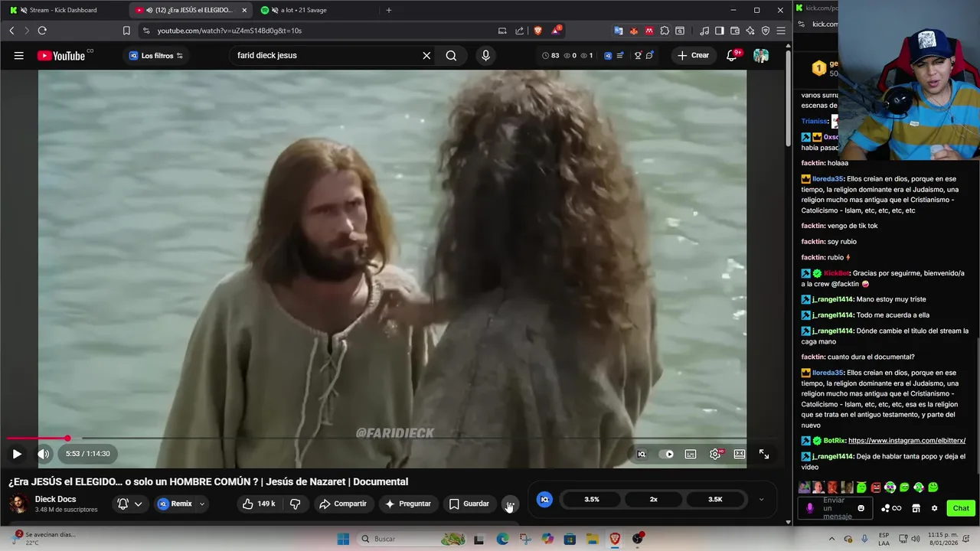
Task: Toggle the autoplay switch in player
Action: click(667, 454)
